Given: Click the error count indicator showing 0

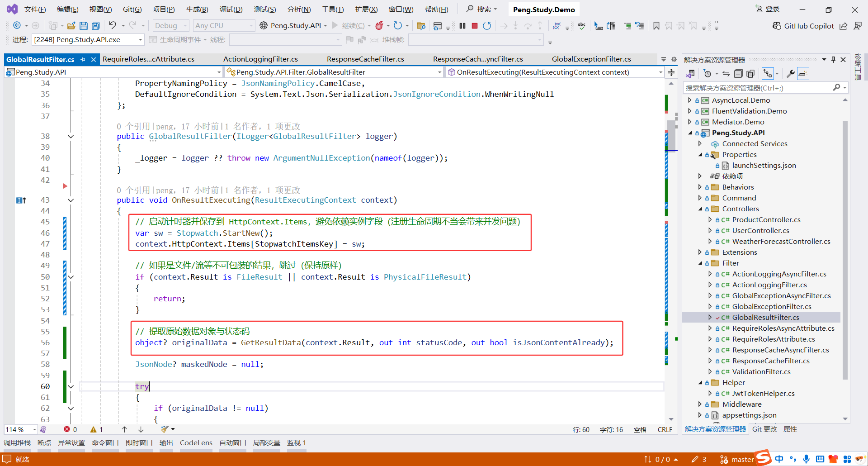Looking at the screenshot, I should [x=71, y=429].
